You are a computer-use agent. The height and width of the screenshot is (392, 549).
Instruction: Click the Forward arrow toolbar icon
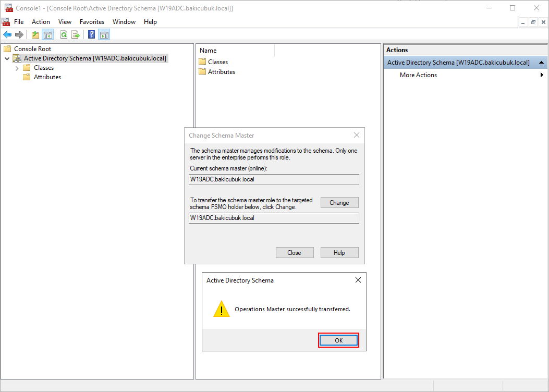pyautogui.click(x=19, y=34)
